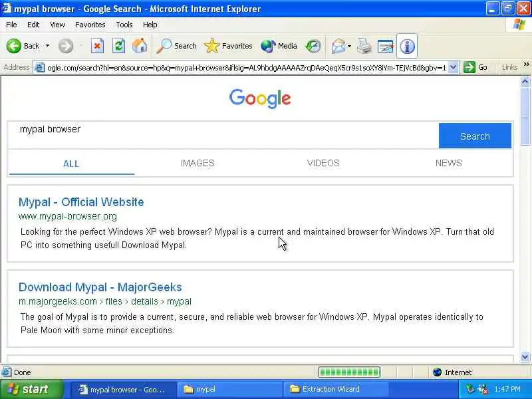The width and height of the screenshot is (532, 399).
Task: Select the mypal browser taskbar button
Action: pos(123,389)
